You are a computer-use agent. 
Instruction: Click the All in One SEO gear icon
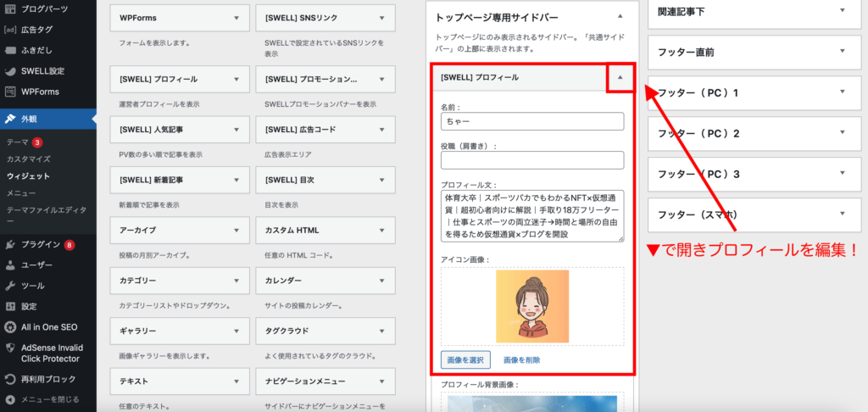[x=9, y=327]
